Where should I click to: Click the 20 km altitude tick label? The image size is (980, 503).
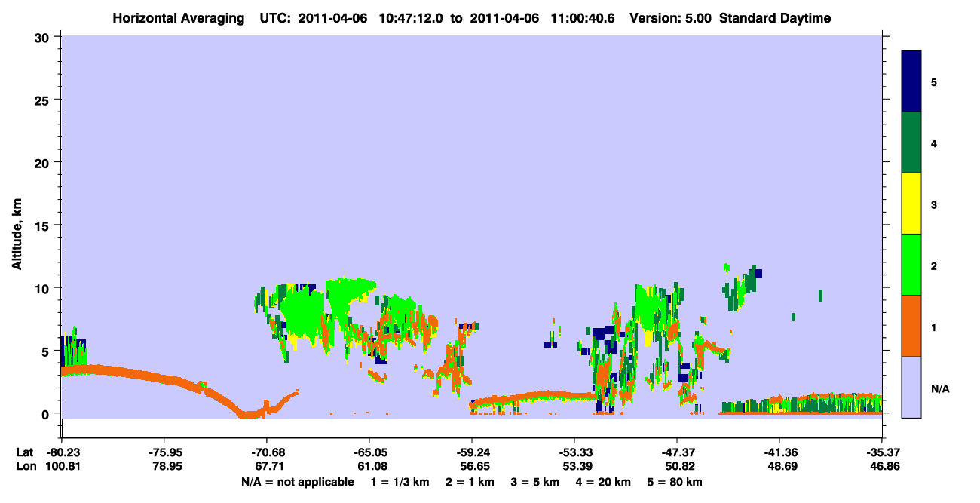pos(44,162)
